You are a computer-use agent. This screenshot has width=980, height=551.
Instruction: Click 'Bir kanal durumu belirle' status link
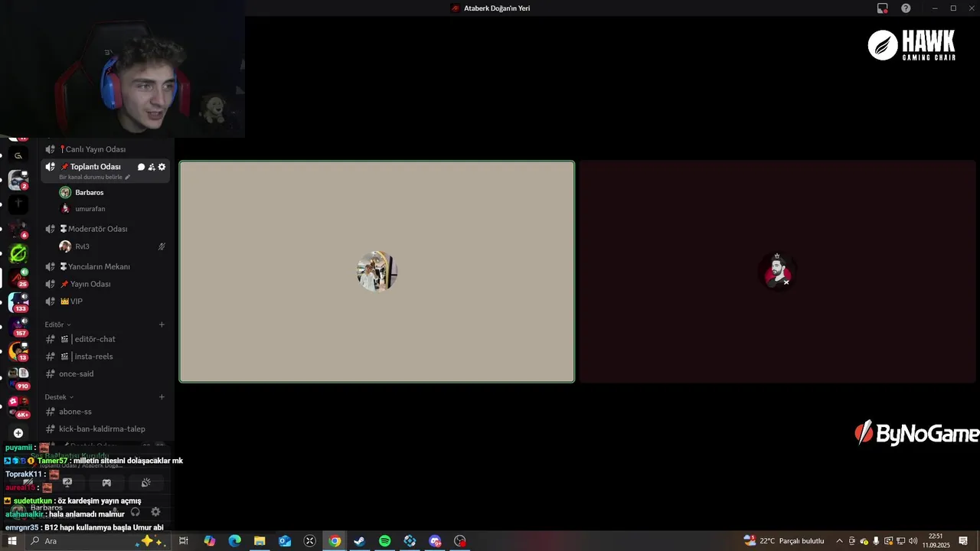(x=95, y=178)
